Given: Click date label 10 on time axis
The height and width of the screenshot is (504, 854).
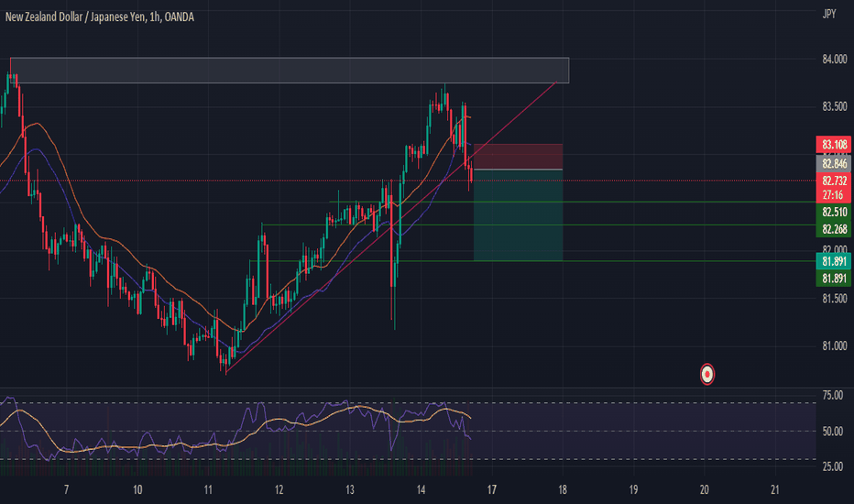Looking at the screenshot, I should click(137, 490).
